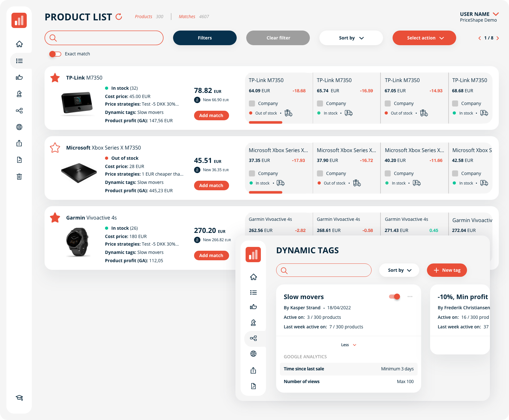
Task: Check Company box on 37.35 EUR match
Action: point(252,173)
